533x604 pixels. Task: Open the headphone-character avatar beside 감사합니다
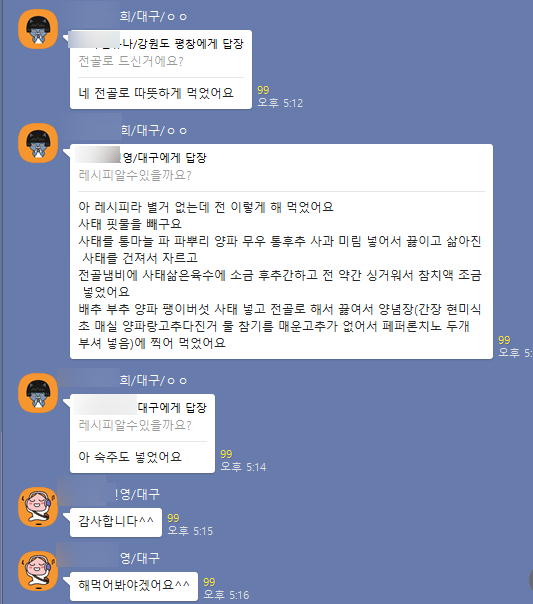[x=38, y=507]
